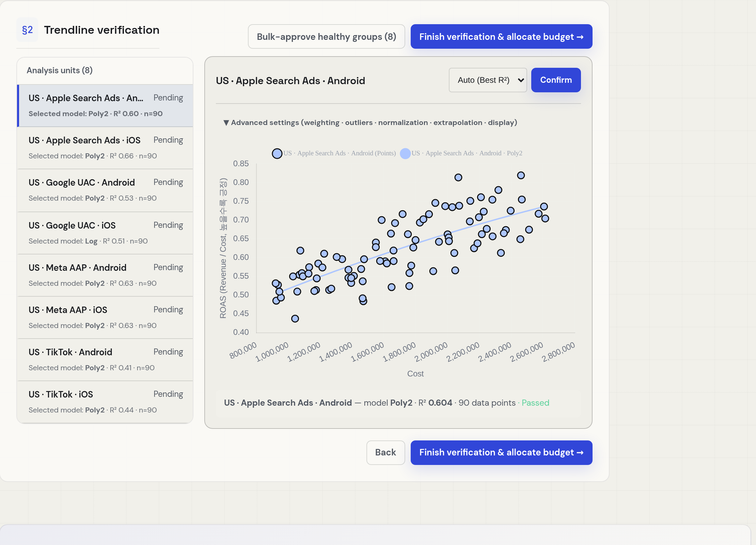Image resolution: width=756 pixels, height=545 pixels.
Task: Click top Finish verification & allocate budget button
Action: [501, 36]
